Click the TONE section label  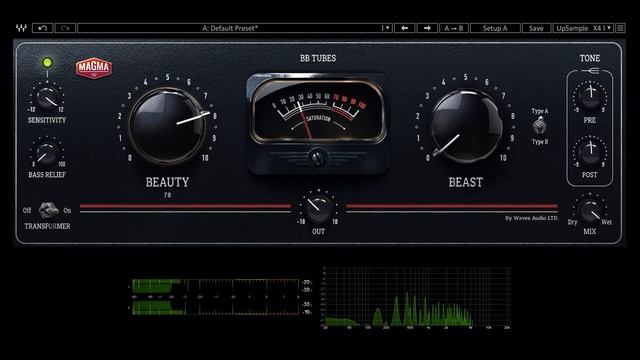pyautogui.click(x=590, y=58)
